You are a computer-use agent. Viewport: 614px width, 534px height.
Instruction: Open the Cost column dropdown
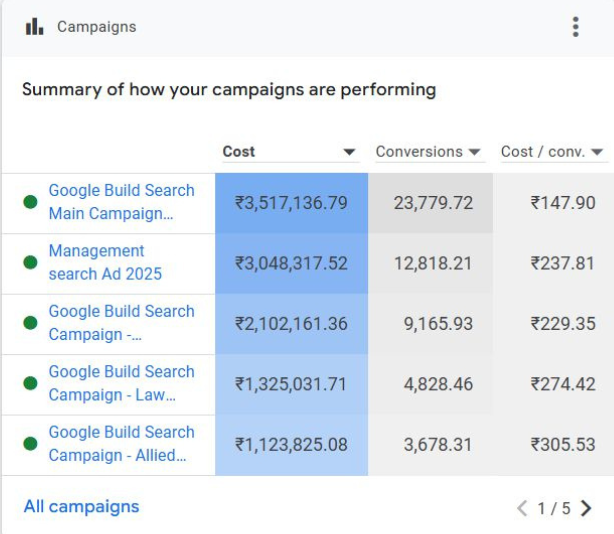click(x=349, y=152)
